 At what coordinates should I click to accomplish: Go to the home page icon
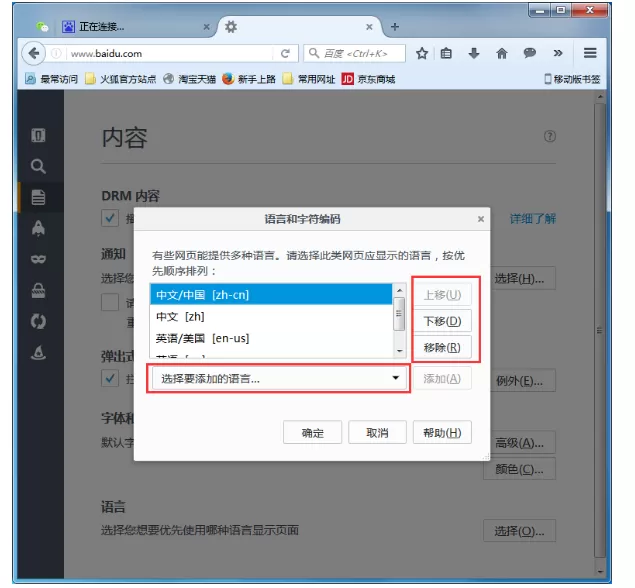[x=502, y=53]
